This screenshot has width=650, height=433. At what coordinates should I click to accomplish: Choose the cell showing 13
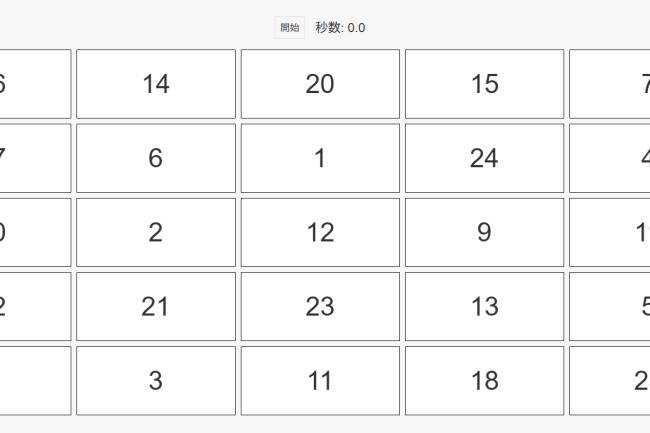484,306
